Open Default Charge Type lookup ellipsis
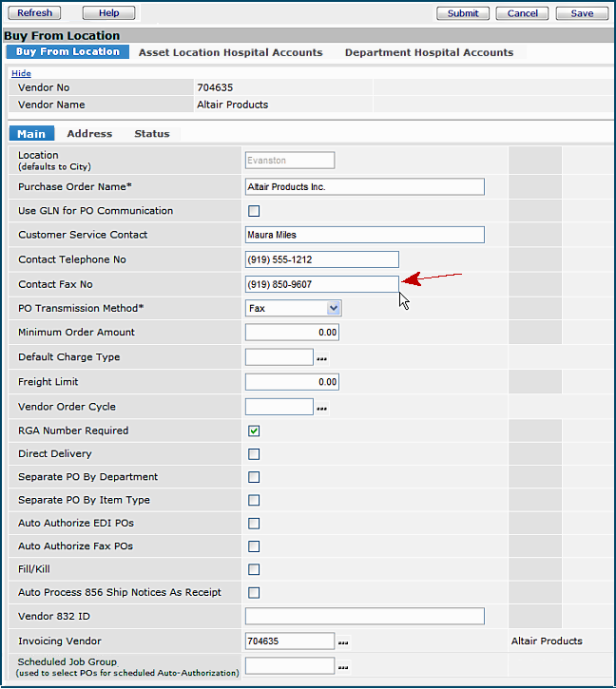The width and height of the screenshot is (616, 689). tap(321, 358)
